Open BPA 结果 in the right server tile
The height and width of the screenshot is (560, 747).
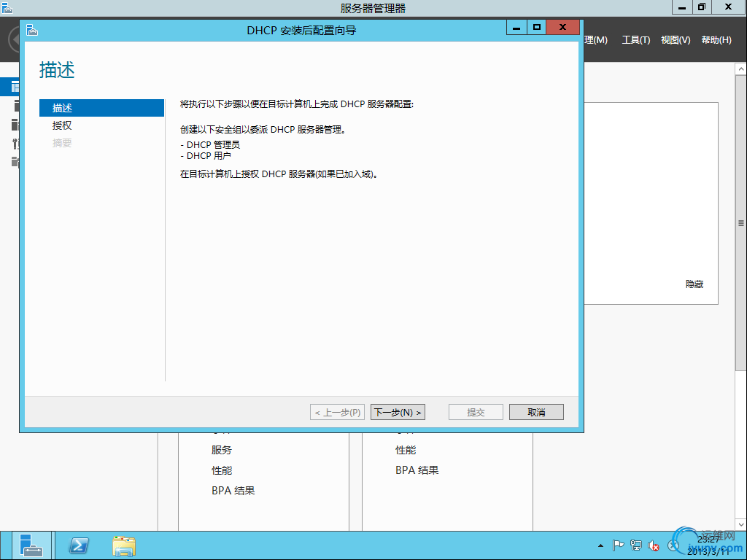click(417, 470)
